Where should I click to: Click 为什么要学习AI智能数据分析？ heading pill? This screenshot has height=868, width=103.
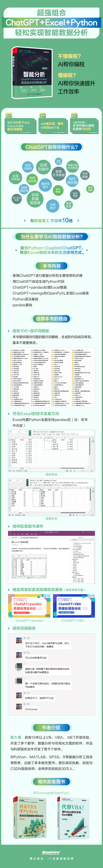click(x=51, y=237)
